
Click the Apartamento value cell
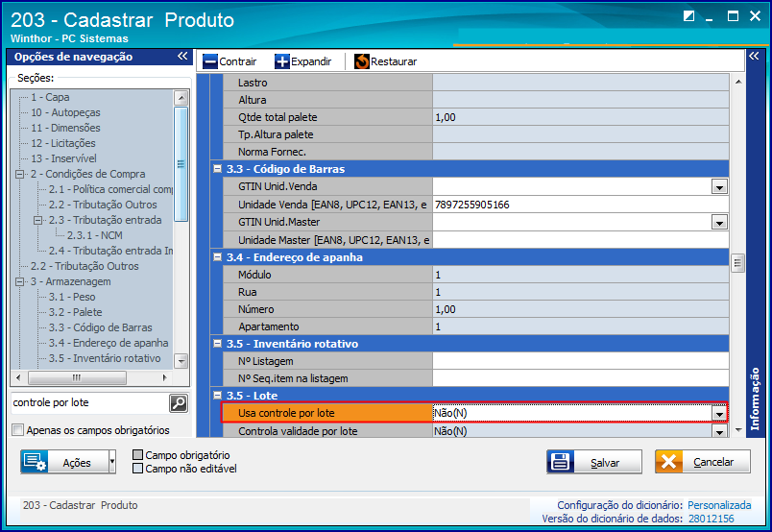pyautogui.click(x=581, y=326)
